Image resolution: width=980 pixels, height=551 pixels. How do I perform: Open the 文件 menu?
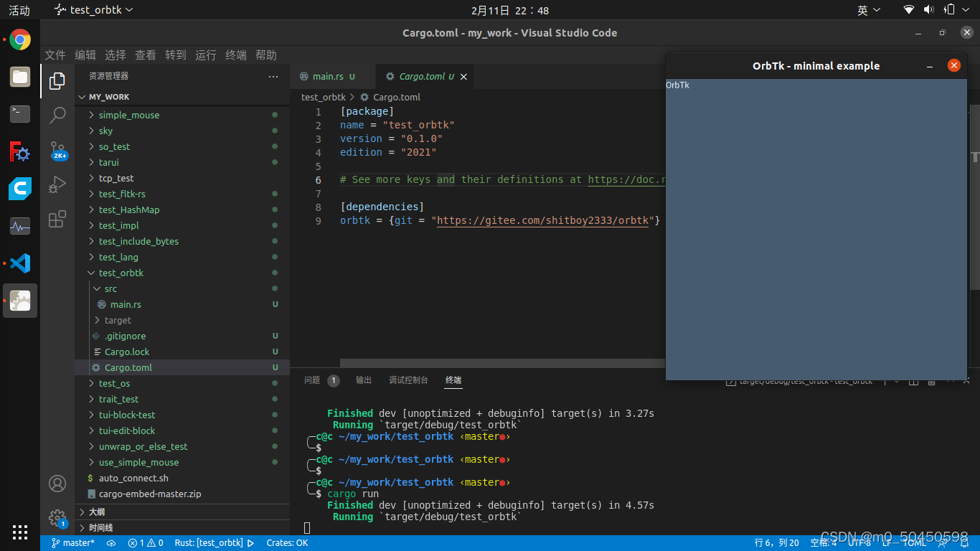point(55,55)
